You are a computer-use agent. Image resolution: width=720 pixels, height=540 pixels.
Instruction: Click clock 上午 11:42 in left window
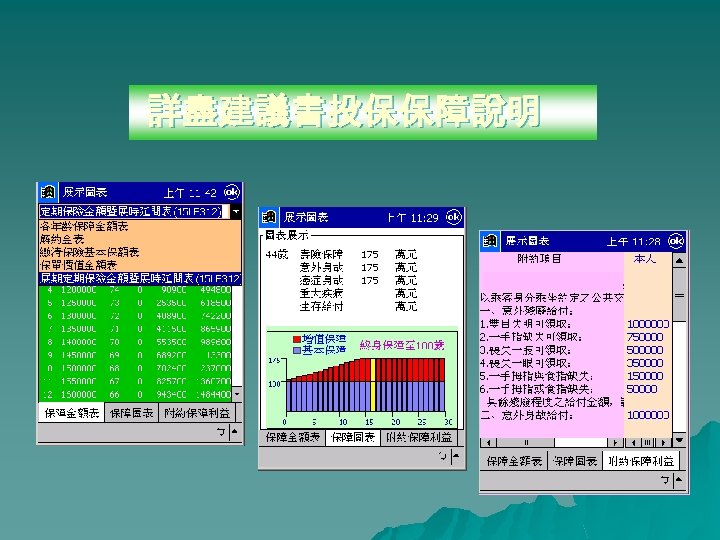(x=190, y=193)
